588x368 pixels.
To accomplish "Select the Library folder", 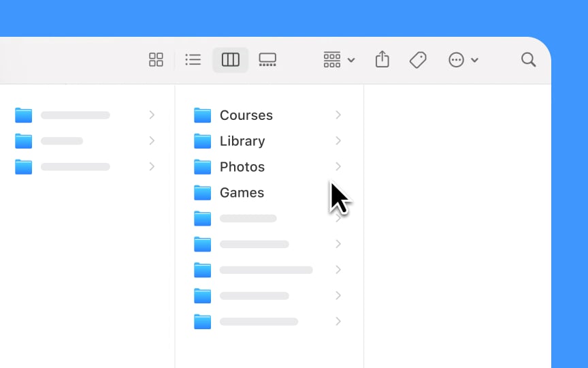I will click(x=242, y=141).
